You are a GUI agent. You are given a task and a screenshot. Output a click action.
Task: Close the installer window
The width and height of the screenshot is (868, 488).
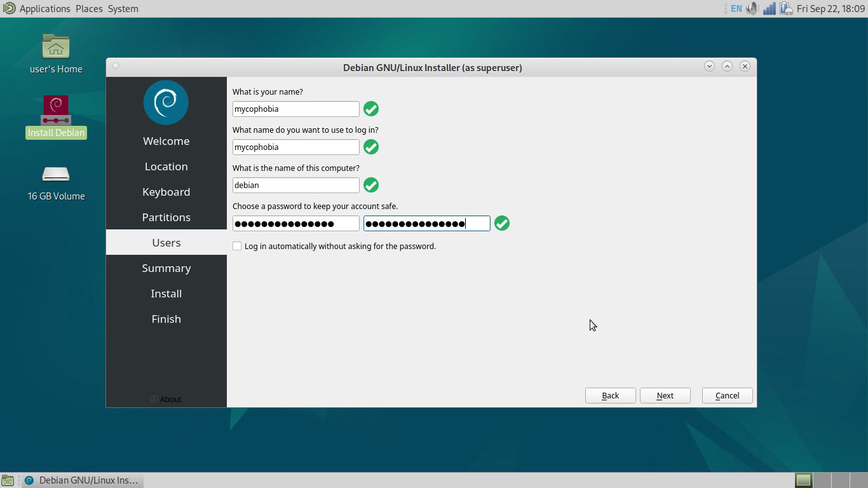tap(745, 66)
